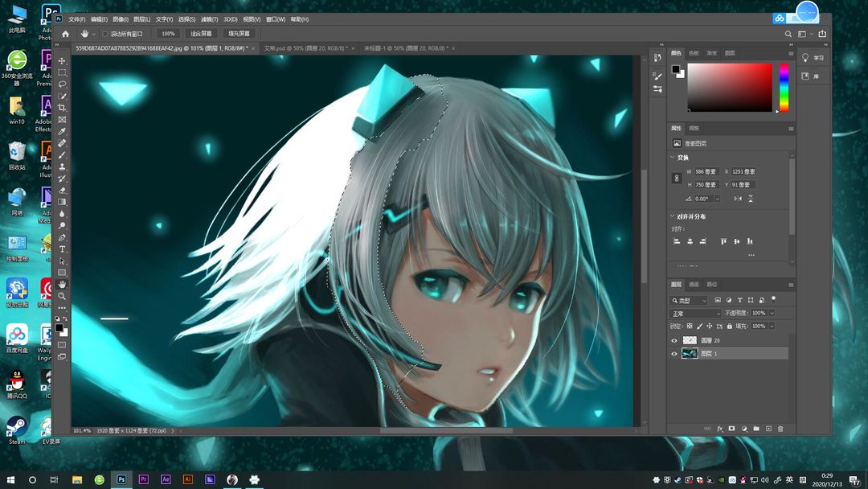Select the Horizontal Type tool

click(62, 249)
